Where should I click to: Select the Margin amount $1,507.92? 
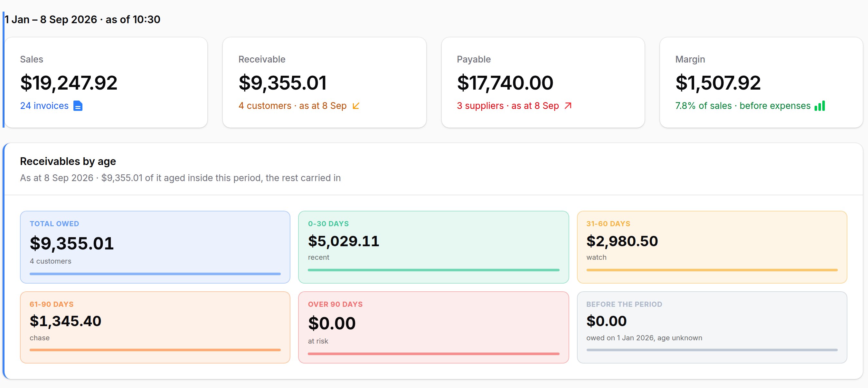coord(718,83)
